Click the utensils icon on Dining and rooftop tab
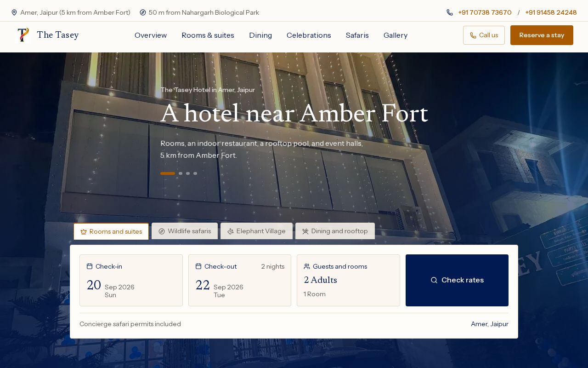The width and height of the screenshot is (588, 368). click(x=305, y=231)
